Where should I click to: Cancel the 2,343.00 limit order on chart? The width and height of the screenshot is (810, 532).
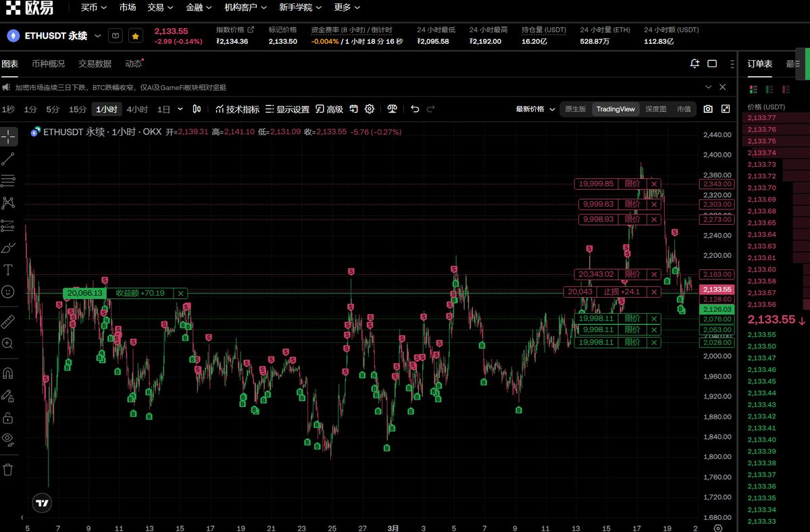[653, 184]
